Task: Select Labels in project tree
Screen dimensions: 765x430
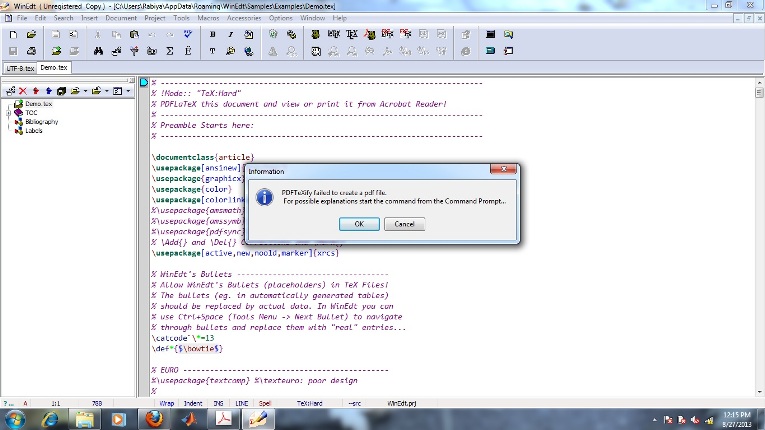Action: pos(34,131)
